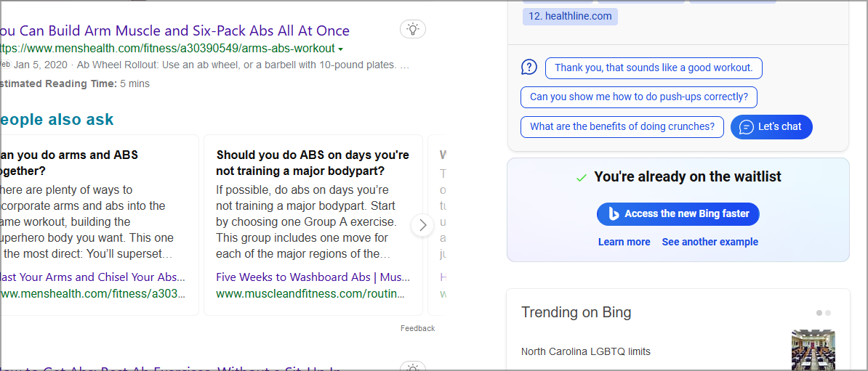Choose 'What are the benefits of doing crunches?'
Screen dimensions: 868x371
click(622, 126)
